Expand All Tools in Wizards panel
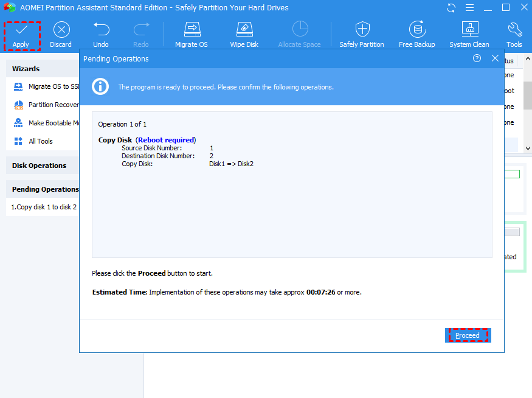The height and width of the screenshot is (398, 532). click(x=40, y=141)
